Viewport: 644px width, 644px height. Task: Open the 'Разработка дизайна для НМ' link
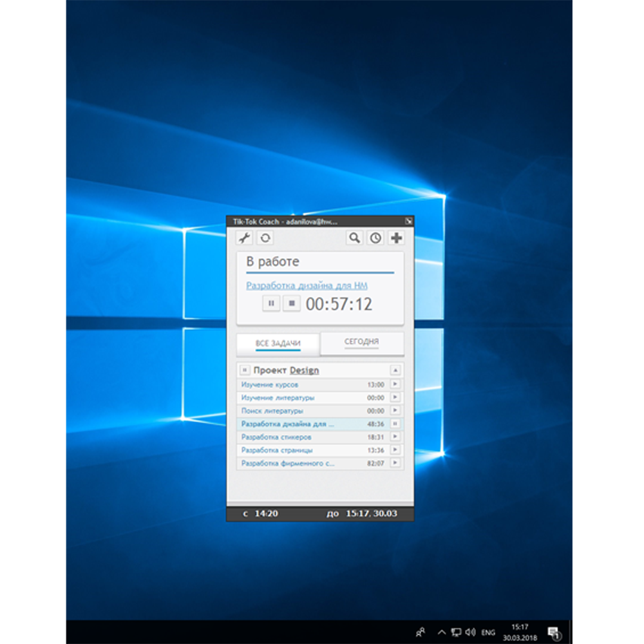[x=307, y=285]
